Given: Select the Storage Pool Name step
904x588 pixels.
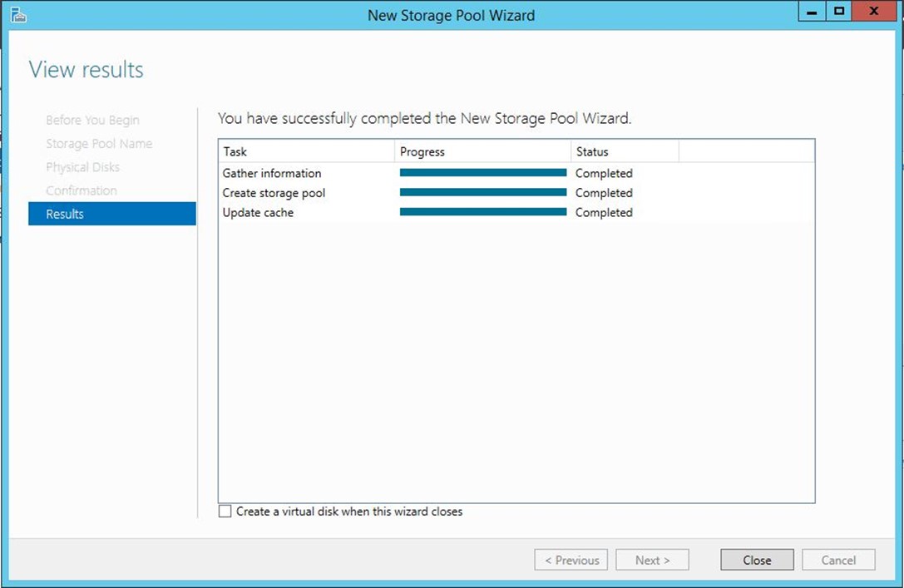Looking at the screenshot, I should 99,144.
